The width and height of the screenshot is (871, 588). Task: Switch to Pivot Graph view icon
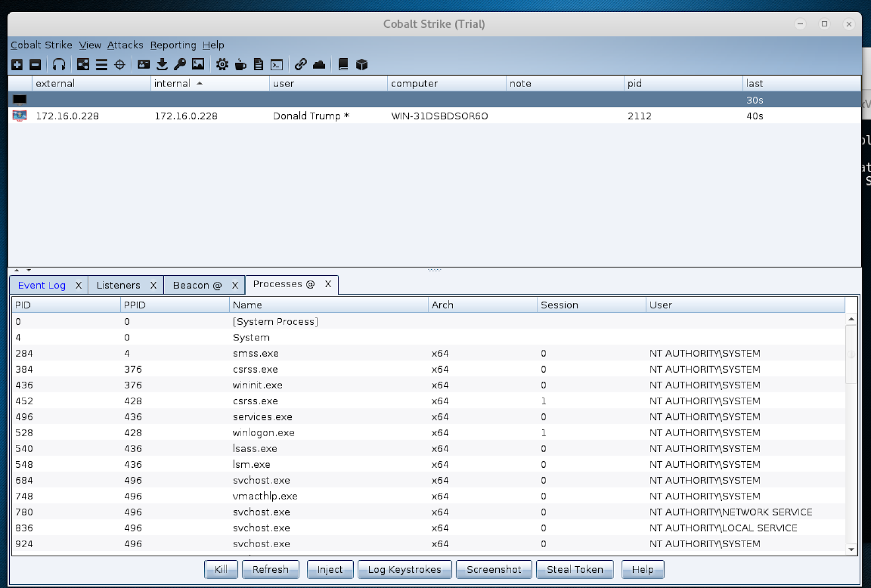coord(83,65)
